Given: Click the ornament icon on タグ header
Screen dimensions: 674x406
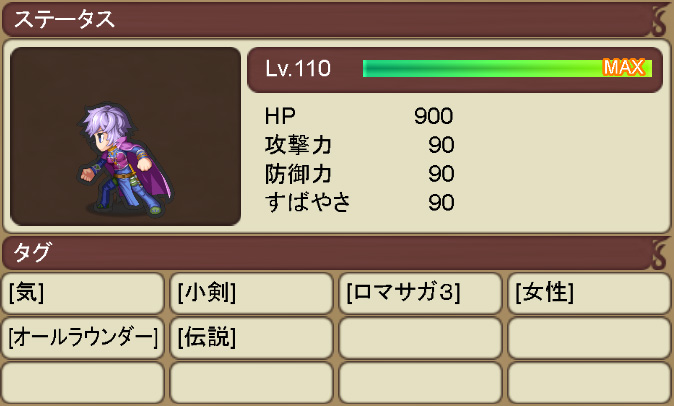Looking at the screenshot, I should click(x=660, y=253).
